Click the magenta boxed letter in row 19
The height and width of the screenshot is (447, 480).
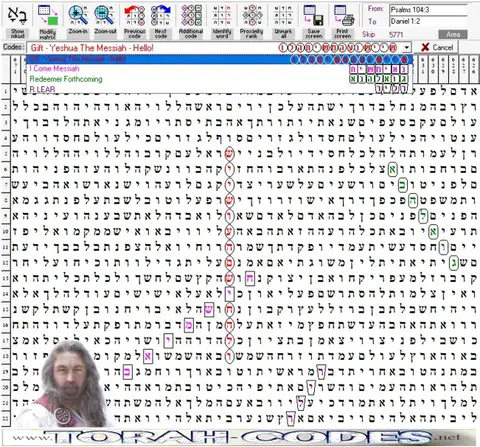click(128, 372)
